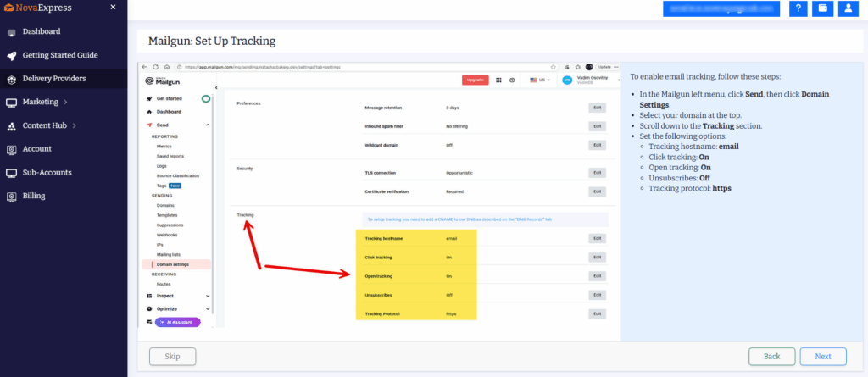Click the Account icon in the sidebar
868x377 pixels.
(x=12, y=149)
